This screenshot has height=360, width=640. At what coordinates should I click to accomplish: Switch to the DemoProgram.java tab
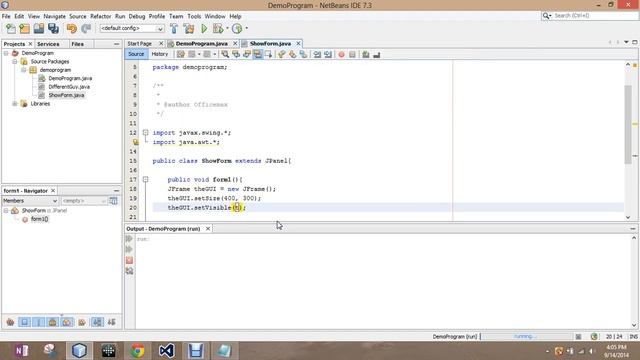202,43
